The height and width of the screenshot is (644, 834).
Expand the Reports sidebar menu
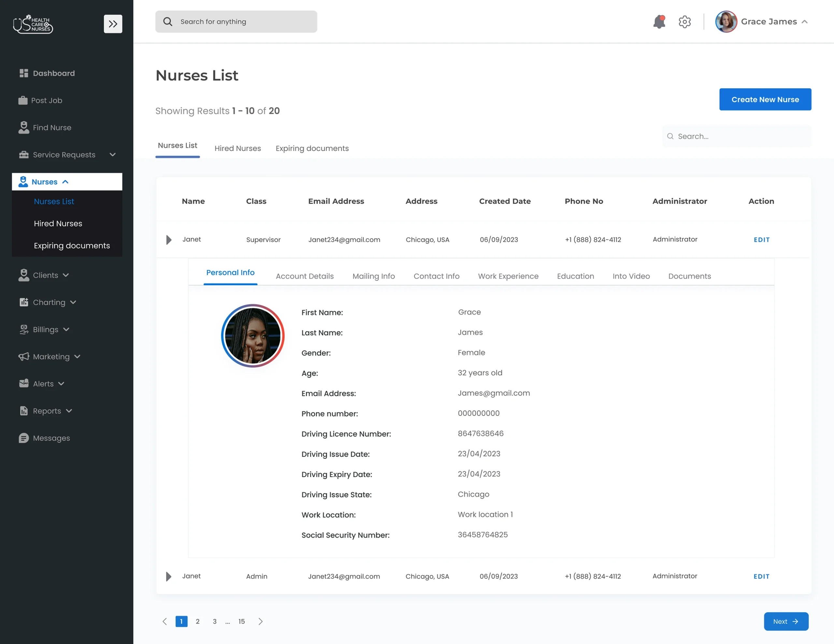tap(69, 411)
